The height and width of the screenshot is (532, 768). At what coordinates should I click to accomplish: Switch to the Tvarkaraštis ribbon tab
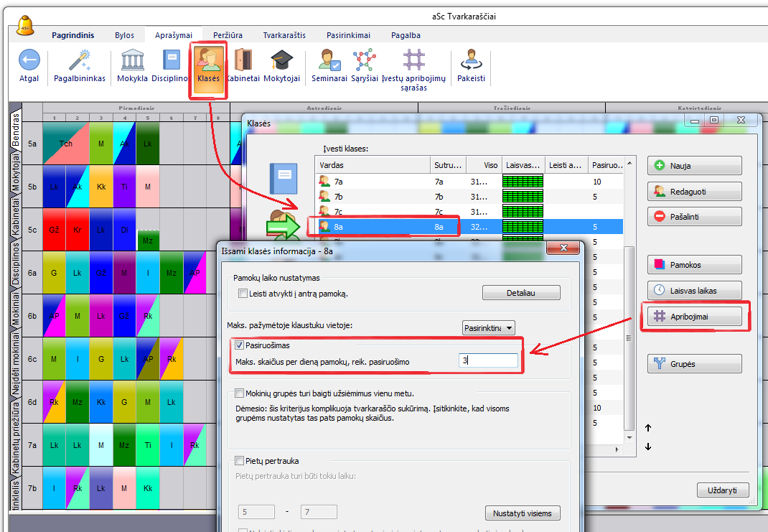[x=284, y=35]
